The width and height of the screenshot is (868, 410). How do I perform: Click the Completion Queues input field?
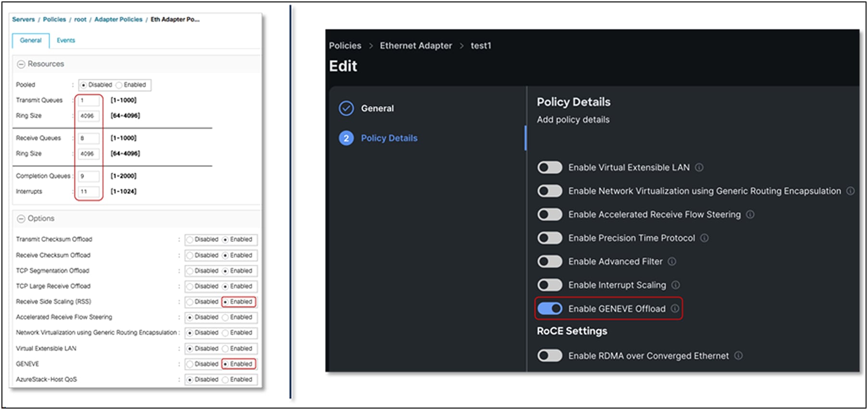pyautogui.click(x=89, y=176)
